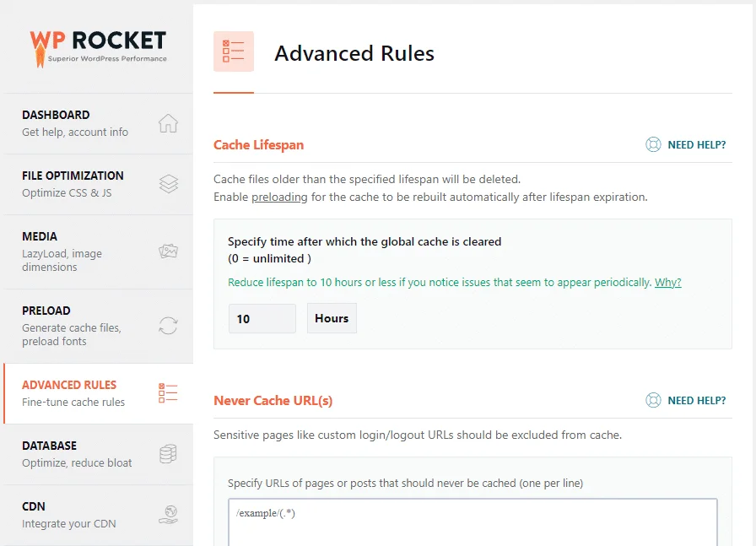756x546 pixels.
Task: Follow the preloading link
Action: [278, 197]
